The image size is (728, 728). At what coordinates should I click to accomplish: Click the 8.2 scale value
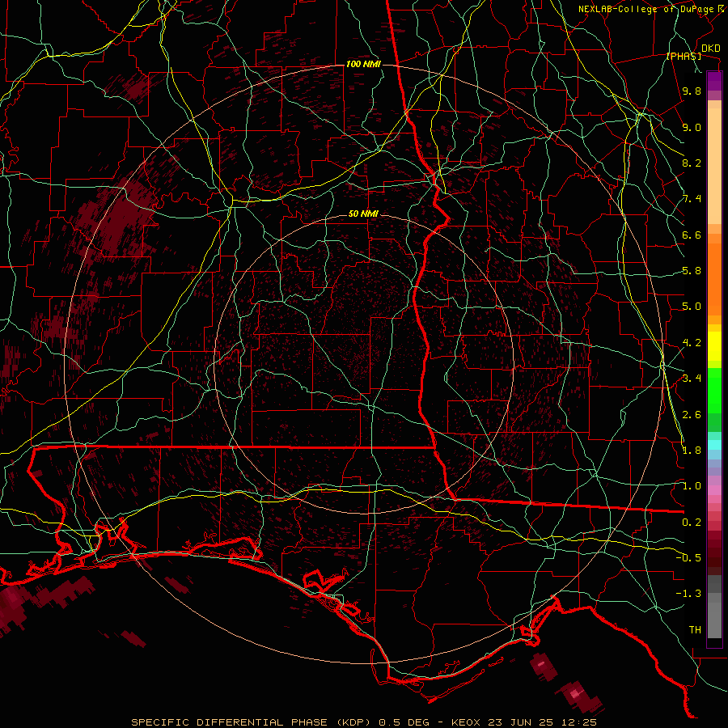tap(692, 163)
